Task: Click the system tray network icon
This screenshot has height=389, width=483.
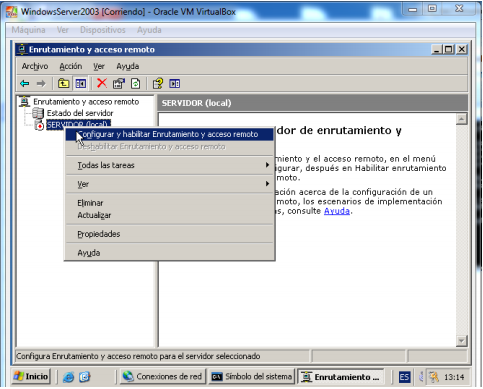Action: tap(433, 377)
